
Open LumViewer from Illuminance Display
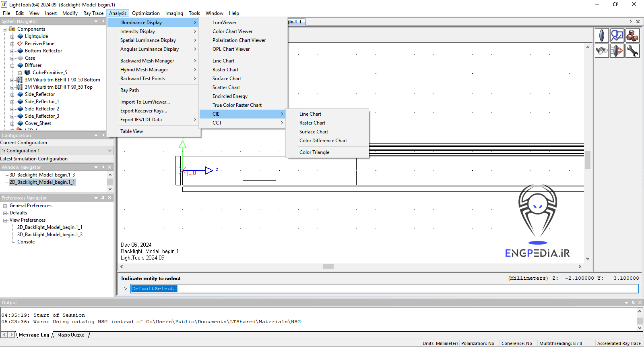(224, 23)
